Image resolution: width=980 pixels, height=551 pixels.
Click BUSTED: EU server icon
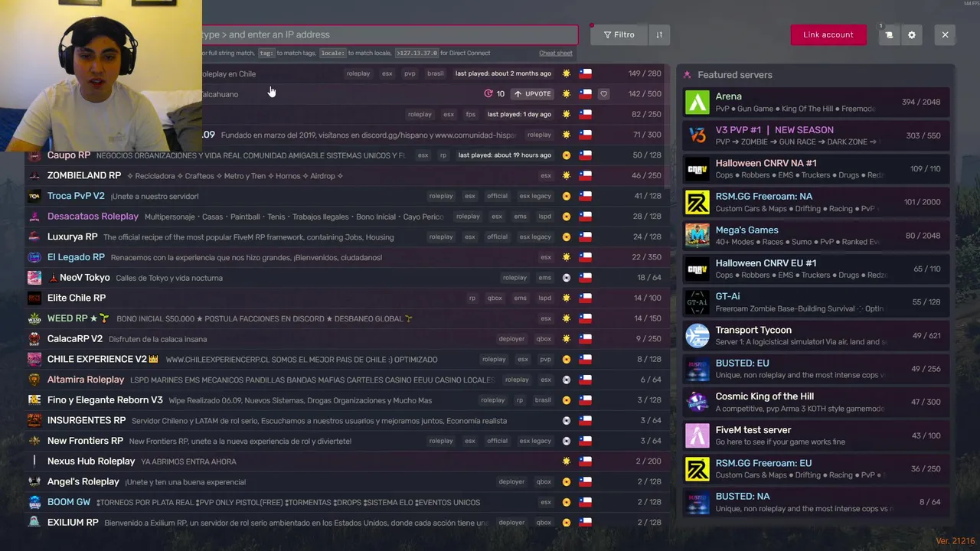(697, 369)
